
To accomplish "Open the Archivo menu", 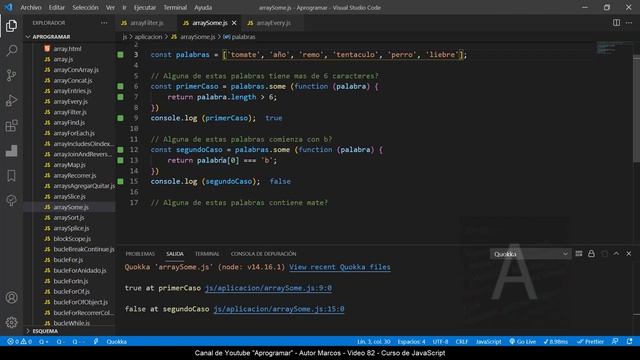I will click(x=31, y=7).
